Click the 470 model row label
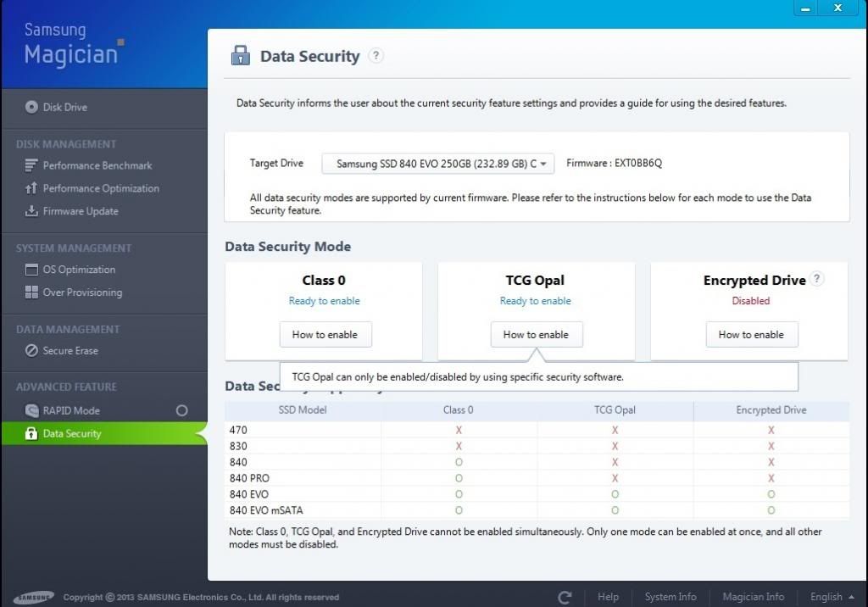The width and height of the screenshot is (868, 607). 238,430
